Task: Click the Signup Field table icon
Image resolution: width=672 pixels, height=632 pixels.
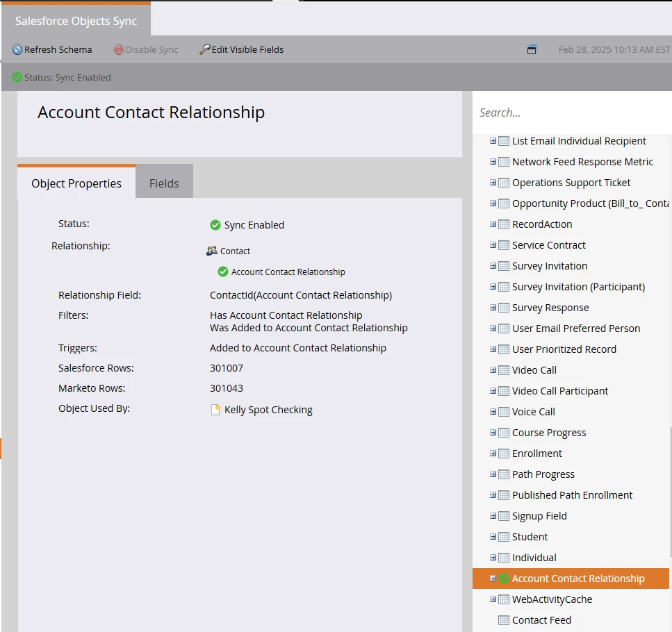Action: pos(504,516)
